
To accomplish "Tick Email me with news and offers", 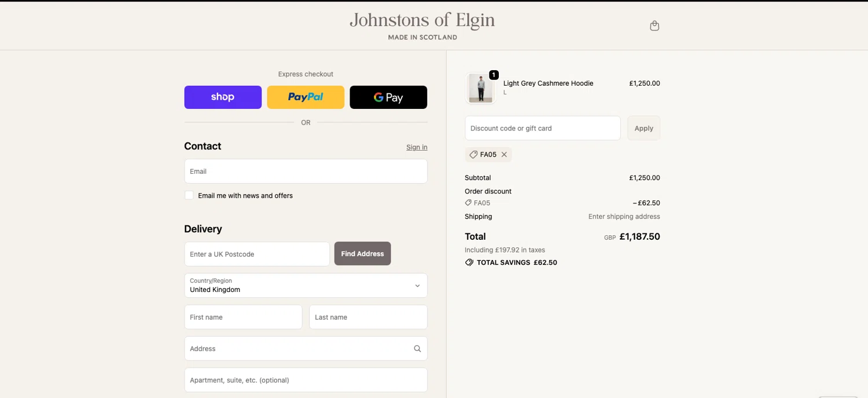I will (x=189, y=195).
